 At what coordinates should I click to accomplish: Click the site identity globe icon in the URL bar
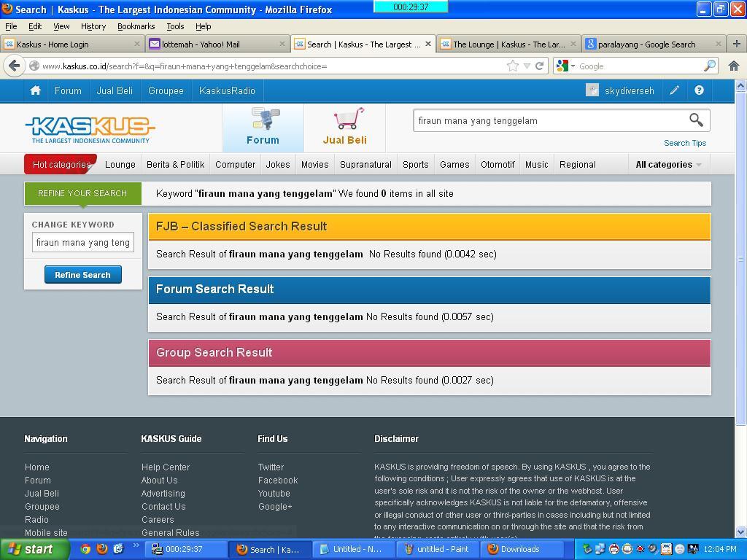pyautogui.click(x=34, y=66)
